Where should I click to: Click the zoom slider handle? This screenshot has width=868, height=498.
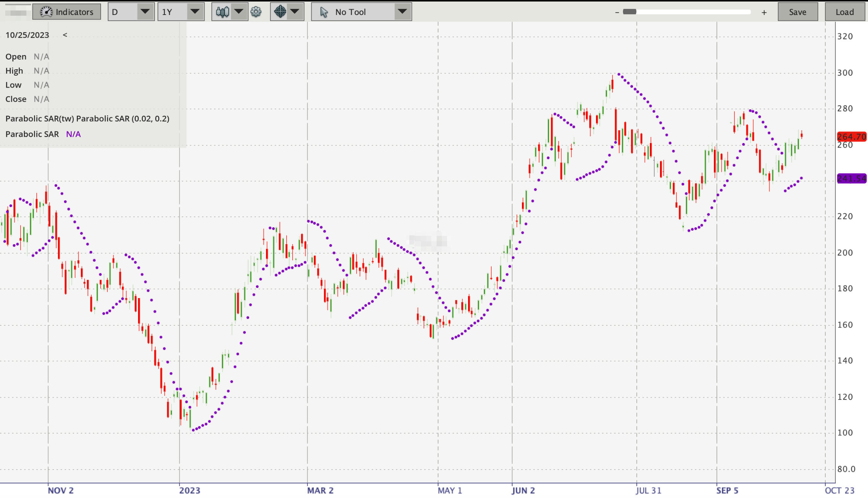(x=630, y=12)
